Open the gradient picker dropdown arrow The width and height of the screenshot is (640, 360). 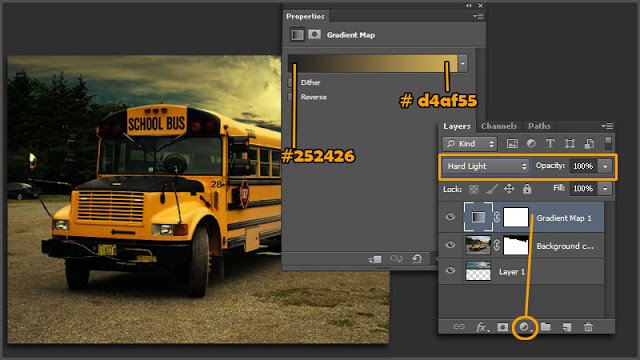pyautogui.click(x=462, y=64)
